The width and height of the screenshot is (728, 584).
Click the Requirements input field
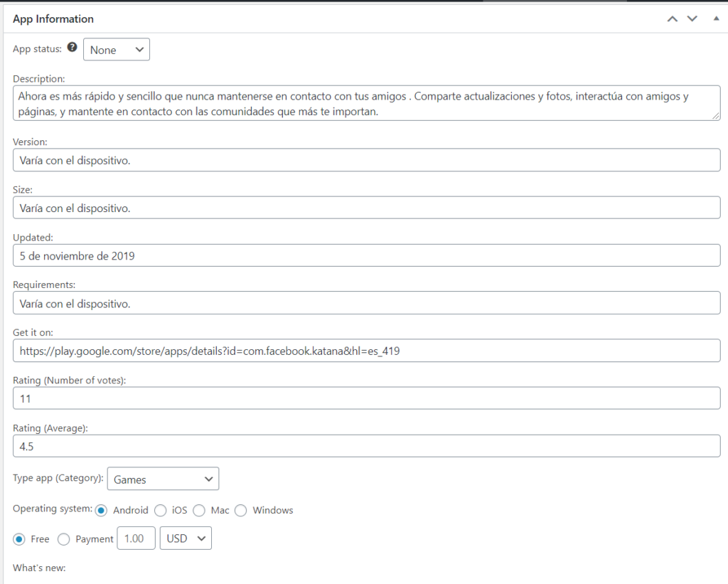[x=367, y=304]
